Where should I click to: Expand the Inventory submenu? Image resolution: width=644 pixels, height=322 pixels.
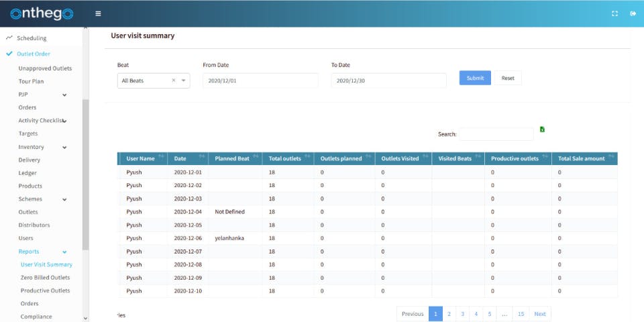[x=64, y=147]
